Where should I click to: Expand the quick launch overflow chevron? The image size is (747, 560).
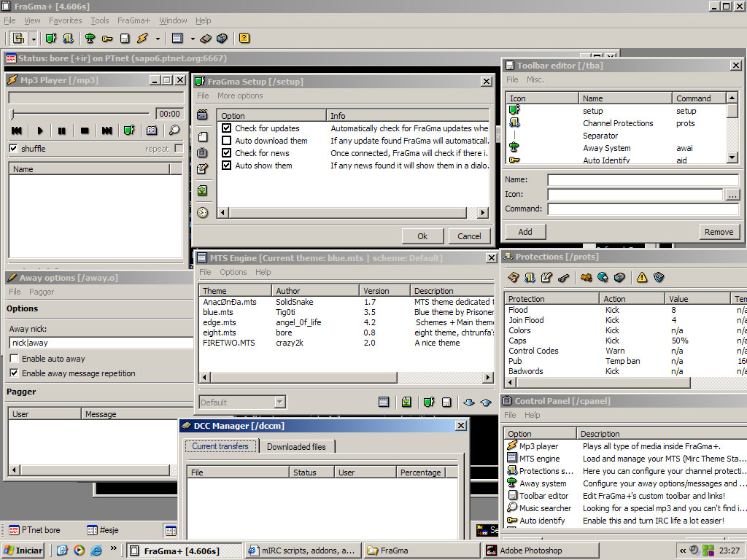113,548
